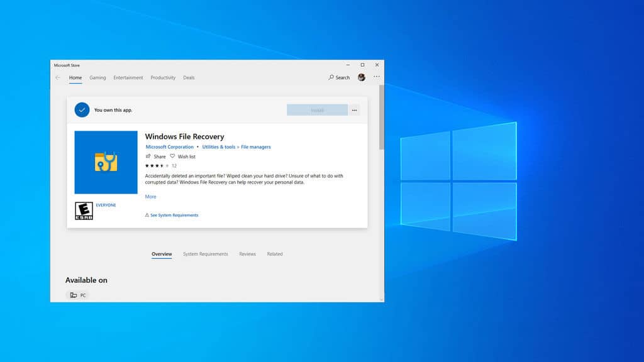Open the Productivity tab

coord(163,77)
